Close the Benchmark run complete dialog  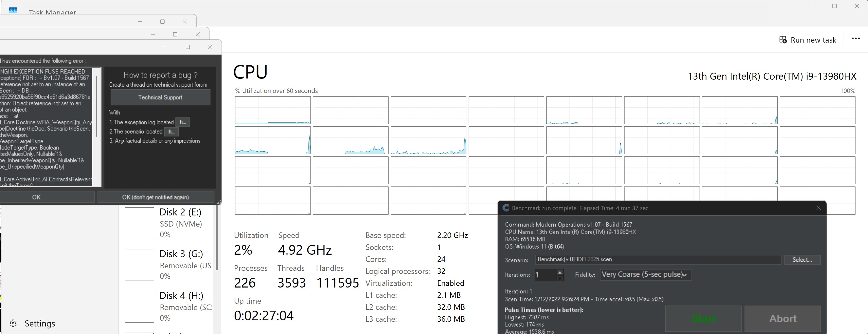(819, 208)
